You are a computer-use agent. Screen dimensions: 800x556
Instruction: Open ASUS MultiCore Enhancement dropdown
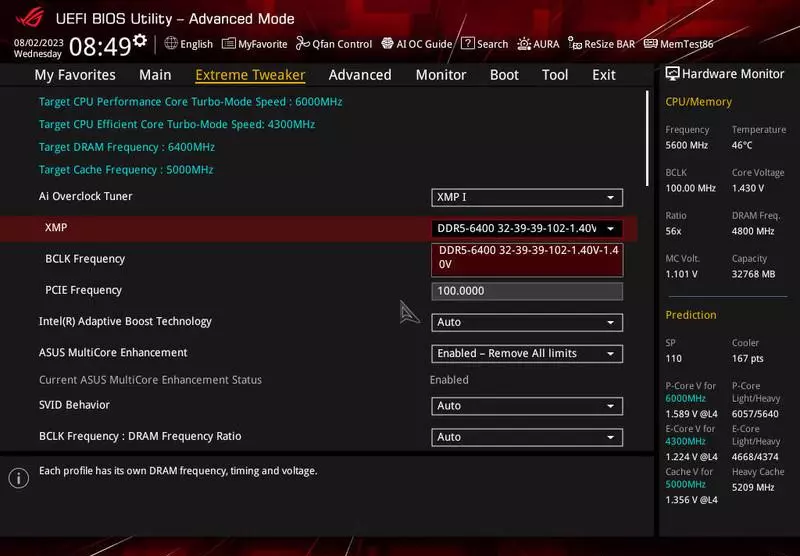coord(527,353)
